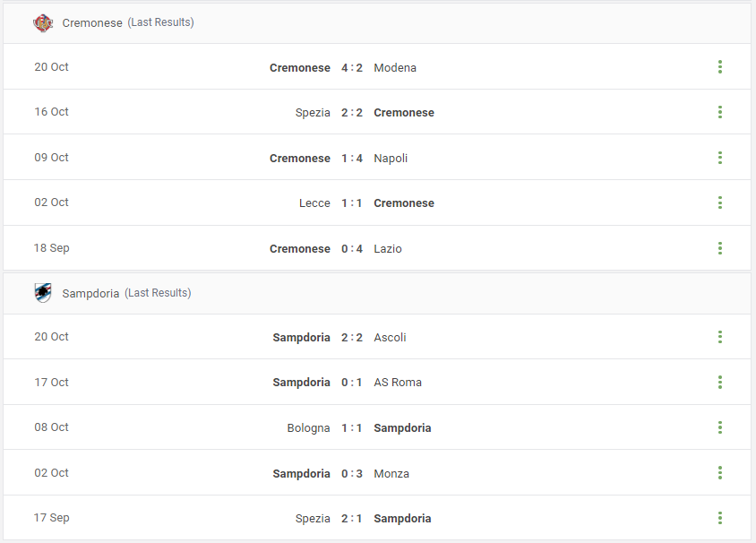The height and width of the screenshot is (543, 756).
Task: Select the Bologna team name
Action: [x=308, y=428]
